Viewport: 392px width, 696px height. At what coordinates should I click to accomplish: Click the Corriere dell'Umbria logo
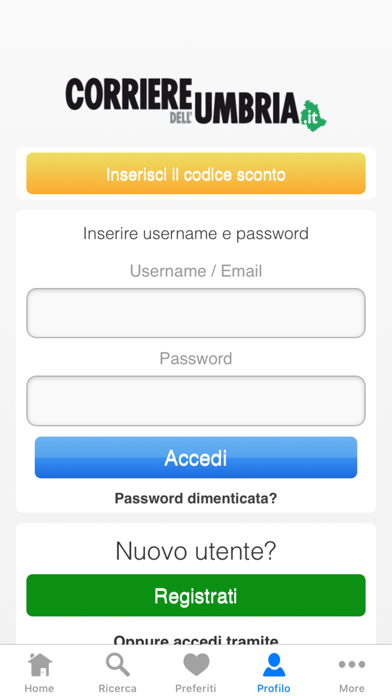[196, 105]
